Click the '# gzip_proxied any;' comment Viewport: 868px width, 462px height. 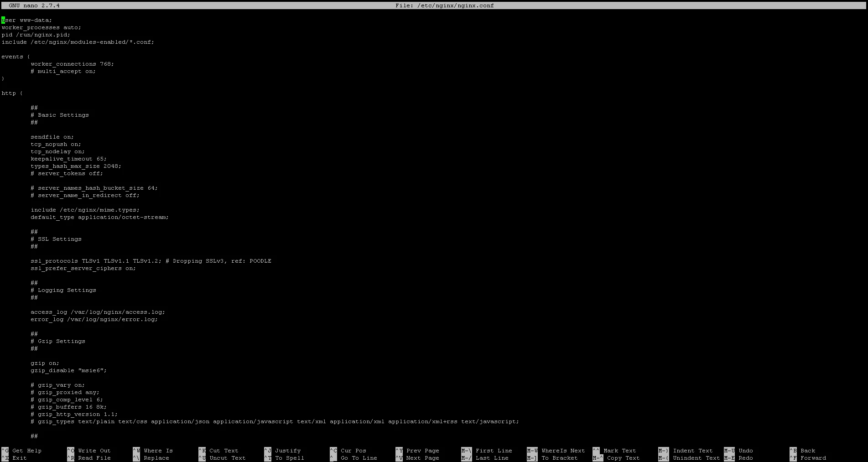(65, 392)
